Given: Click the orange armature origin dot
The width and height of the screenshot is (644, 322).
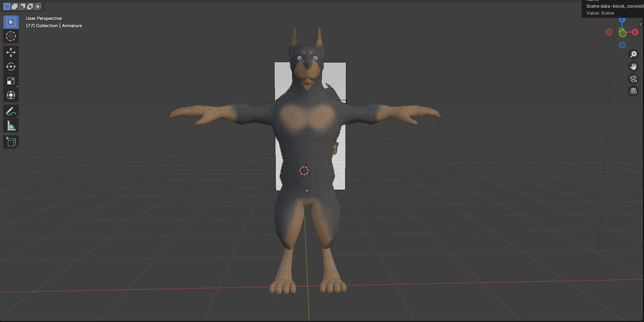Looking at the screenshot, I should pyautogui.click(x=307, y=190).
